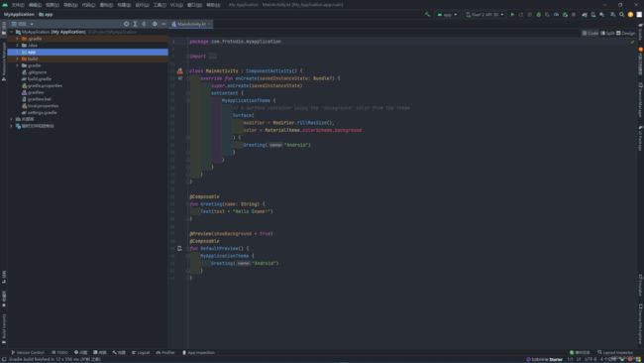Collapse the MyApplication root node
644x363 pixels.
(12, 32)
